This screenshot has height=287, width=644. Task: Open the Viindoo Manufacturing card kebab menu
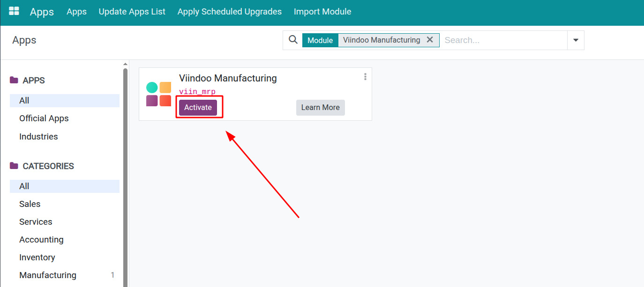point(365,77)
